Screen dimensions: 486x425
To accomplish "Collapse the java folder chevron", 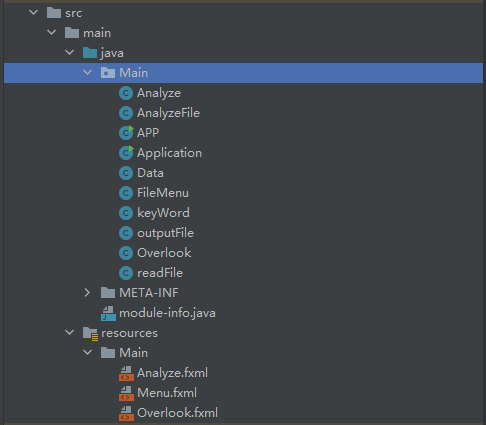I will coord(69,53).
